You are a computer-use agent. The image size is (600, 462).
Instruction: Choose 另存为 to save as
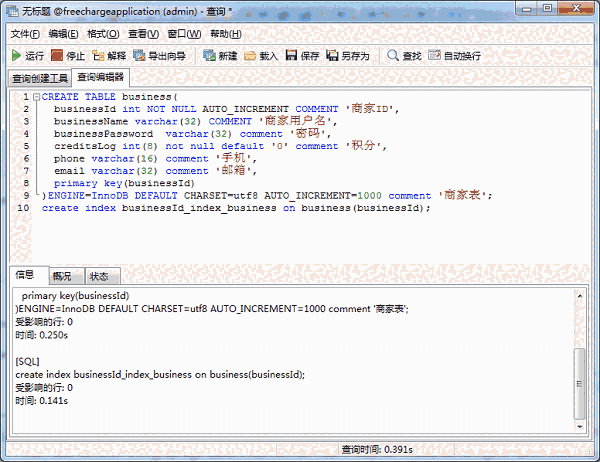[x=347, y=56]
